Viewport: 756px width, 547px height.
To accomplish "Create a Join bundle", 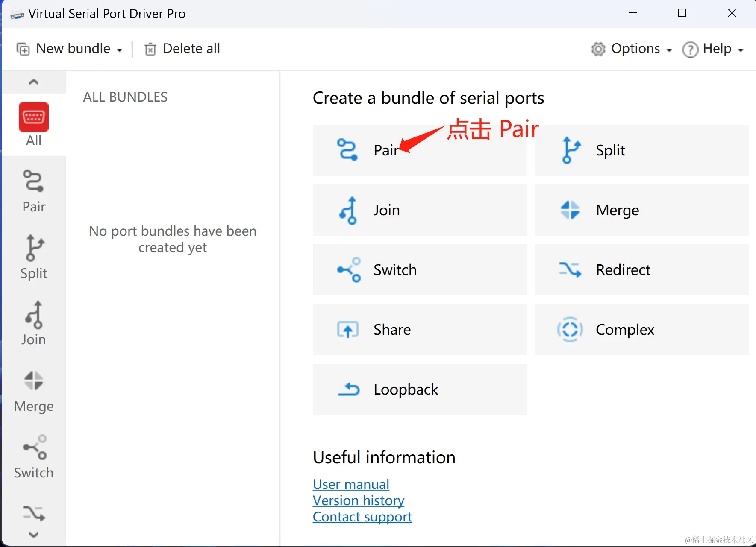I will click(420, 210).
